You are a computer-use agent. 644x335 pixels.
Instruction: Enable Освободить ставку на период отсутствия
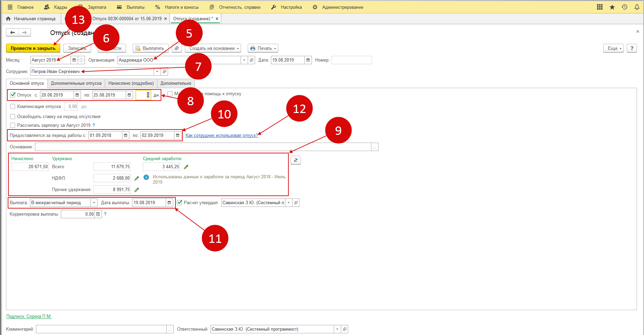pyautogui.click(x=13, y=117)
